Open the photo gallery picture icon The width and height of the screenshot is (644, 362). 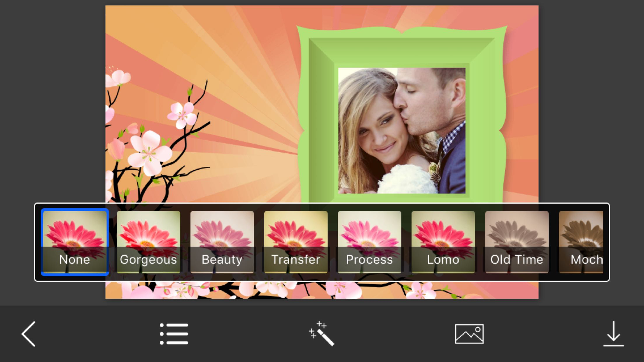pos(469,334)
